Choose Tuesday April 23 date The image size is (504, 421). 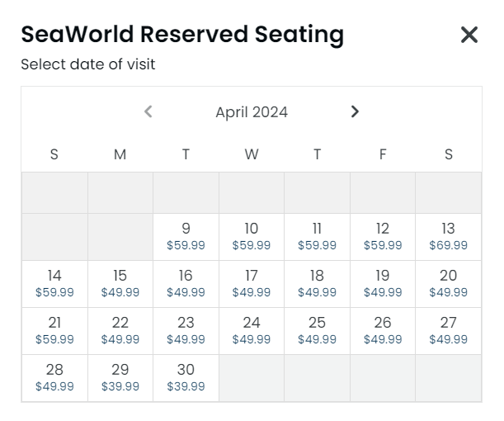click(x=186, y=330)
